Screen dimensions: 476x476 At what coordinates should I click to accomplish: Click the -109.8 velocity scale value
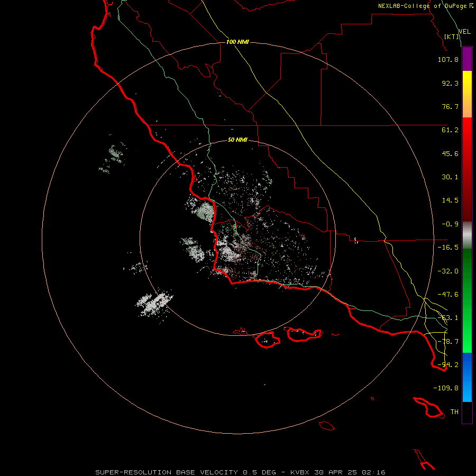(446, 388)
